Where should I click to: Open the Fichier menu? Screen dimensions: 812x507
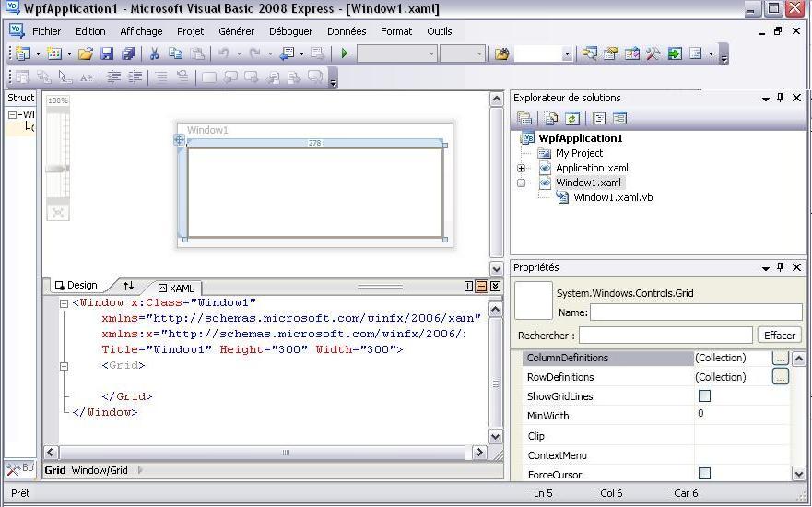tap(47, 31)
